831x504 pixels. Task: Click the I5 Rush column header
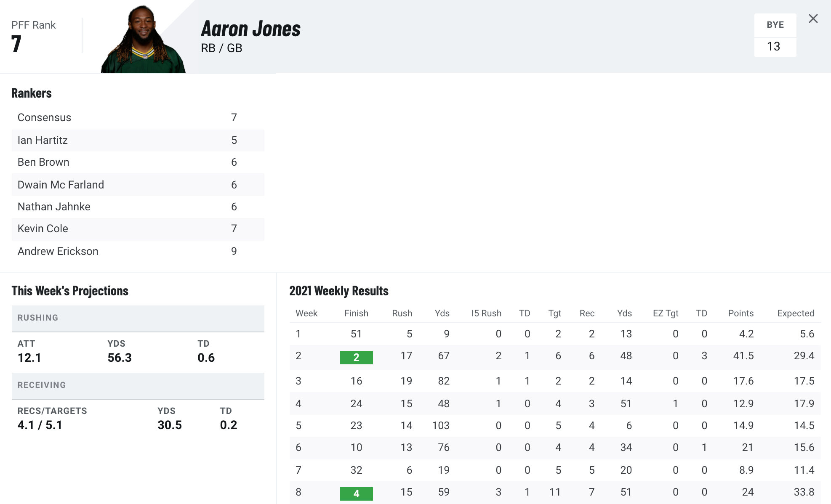486,313
